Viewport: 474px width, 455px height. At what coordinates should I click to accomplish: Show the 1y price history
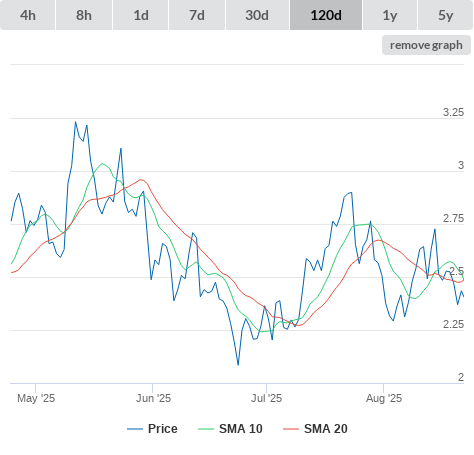pyautogui.click(x=390, y=15)
